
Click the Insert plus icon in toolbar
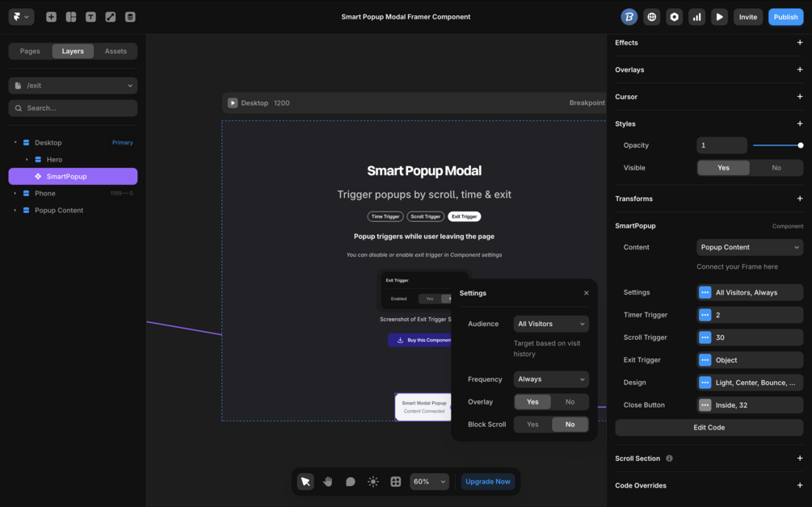[x=51, y=17]
